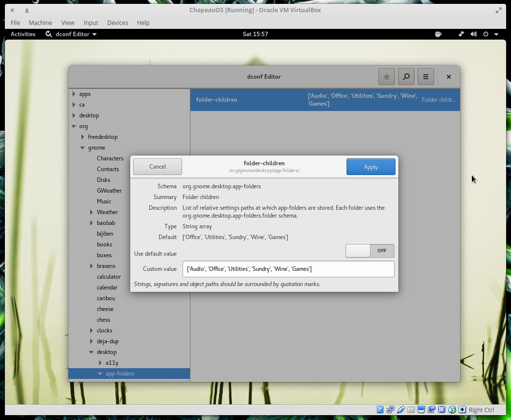This screenshot has height=420, width=511.
Task: Select the Characters tree item
Action: point(110,158)
